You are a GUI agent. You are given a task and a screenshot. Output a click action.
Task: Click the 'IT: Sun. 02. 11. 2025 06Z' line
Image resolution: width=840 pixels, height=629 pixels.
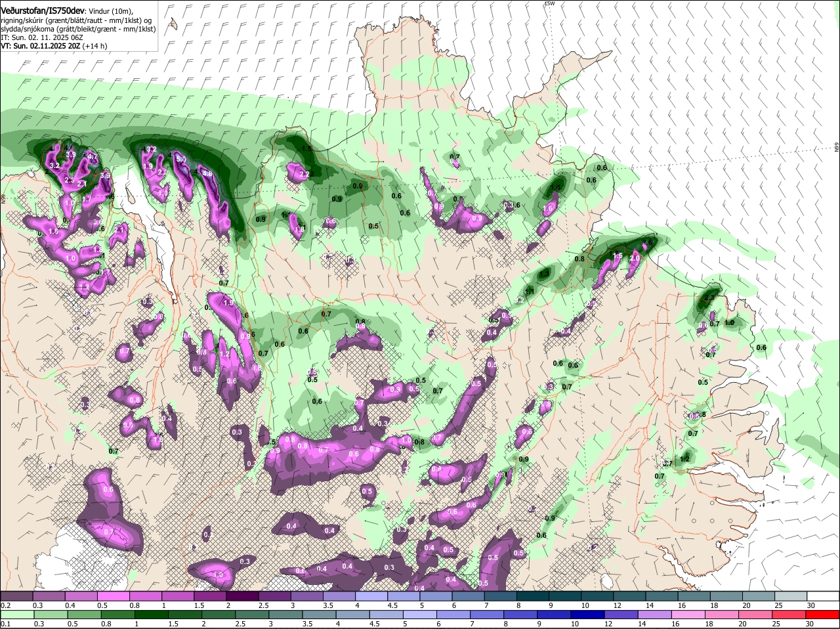pyautogui.click(x=41, y=37)
